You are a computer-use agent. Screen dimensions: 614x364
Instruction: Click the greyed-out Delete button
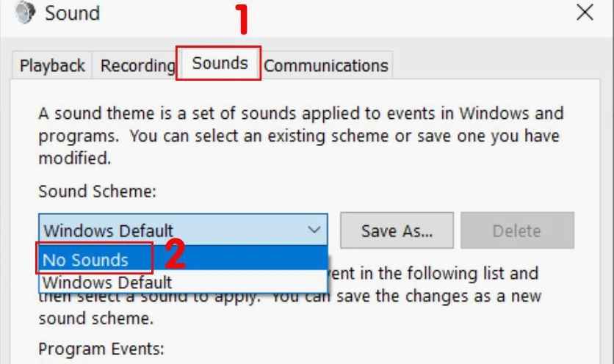pos(516,230)
